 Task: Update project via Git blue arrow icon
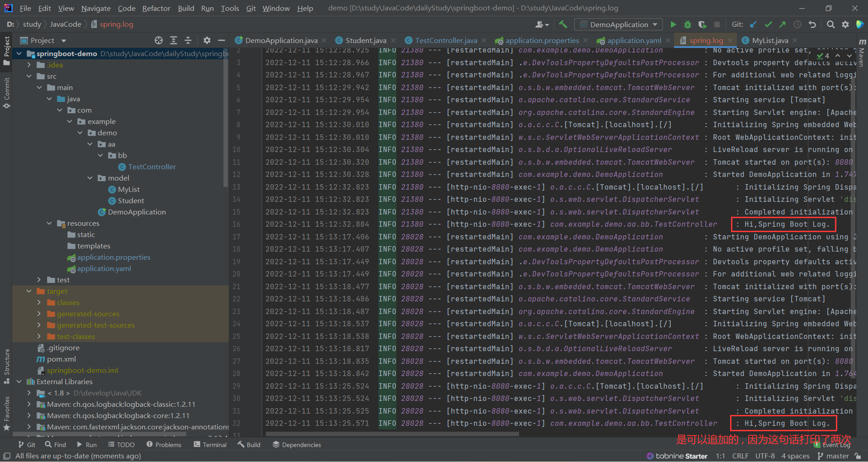753,24
